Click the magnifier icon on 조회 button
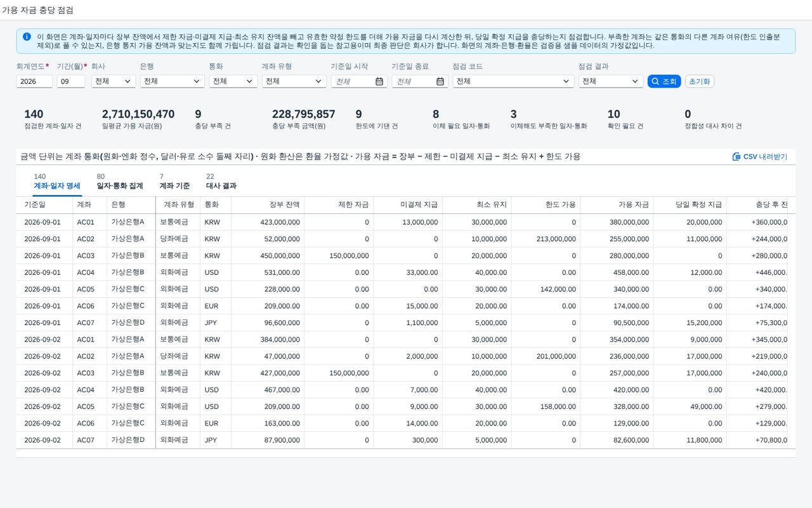Screen dimensions: 812x508 point(655,81)
